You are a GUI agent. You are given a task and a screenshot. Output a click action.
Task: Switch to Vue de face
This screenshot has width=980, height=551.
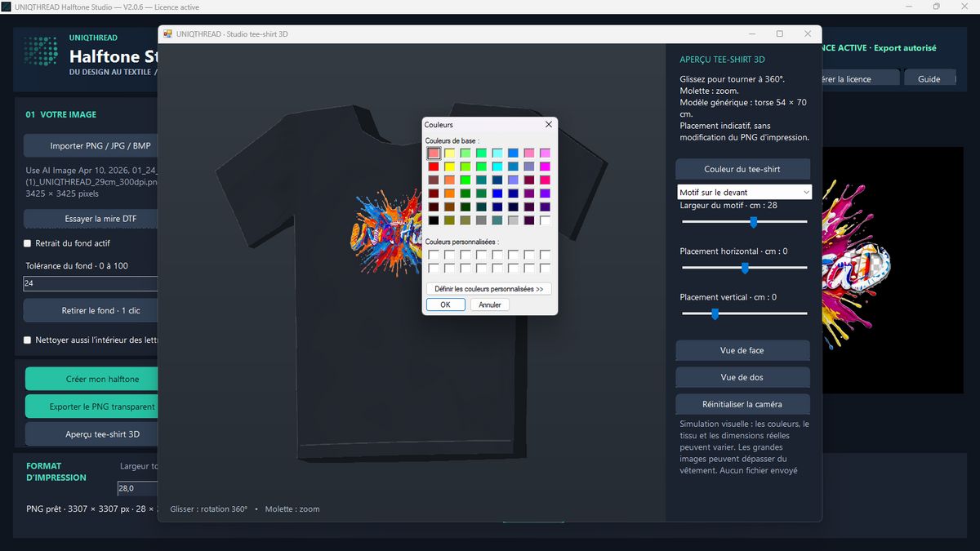(742, 350)
